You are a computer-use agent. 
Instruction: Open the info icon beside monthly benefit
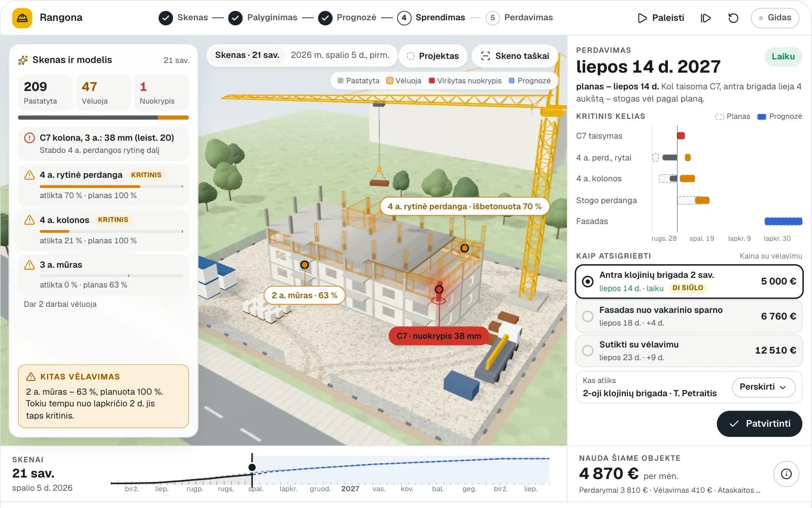[x=786, y=474]
